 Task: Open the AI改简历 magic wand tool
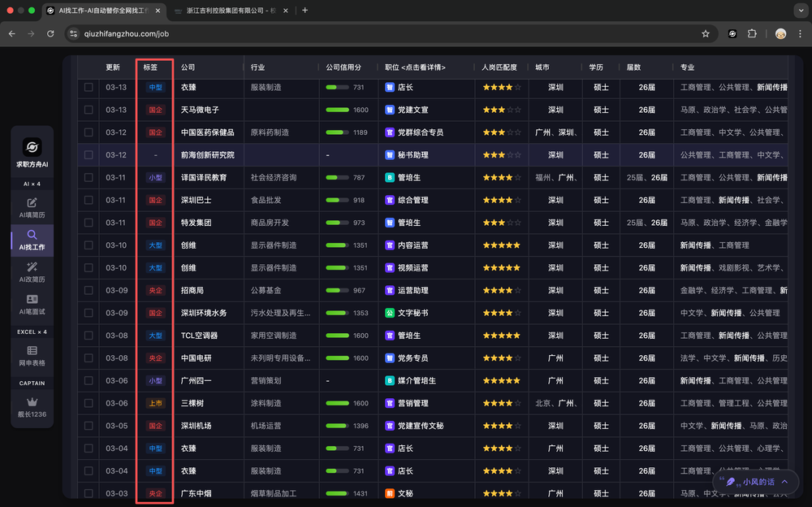pos(32,272)
